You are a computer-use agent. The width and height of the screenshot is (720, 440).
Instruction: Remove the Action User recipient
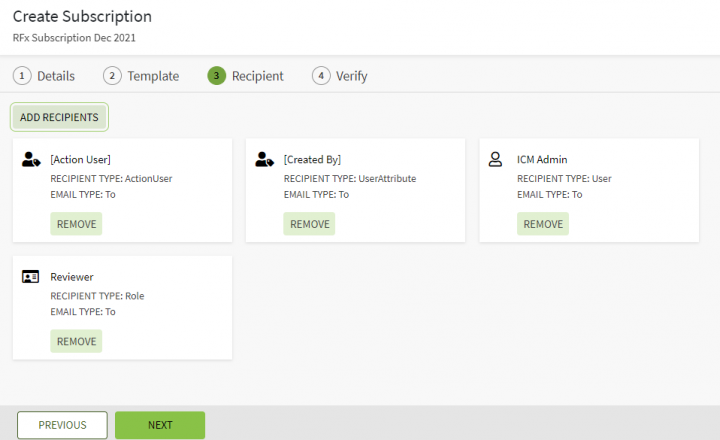[x=76, y=224]
